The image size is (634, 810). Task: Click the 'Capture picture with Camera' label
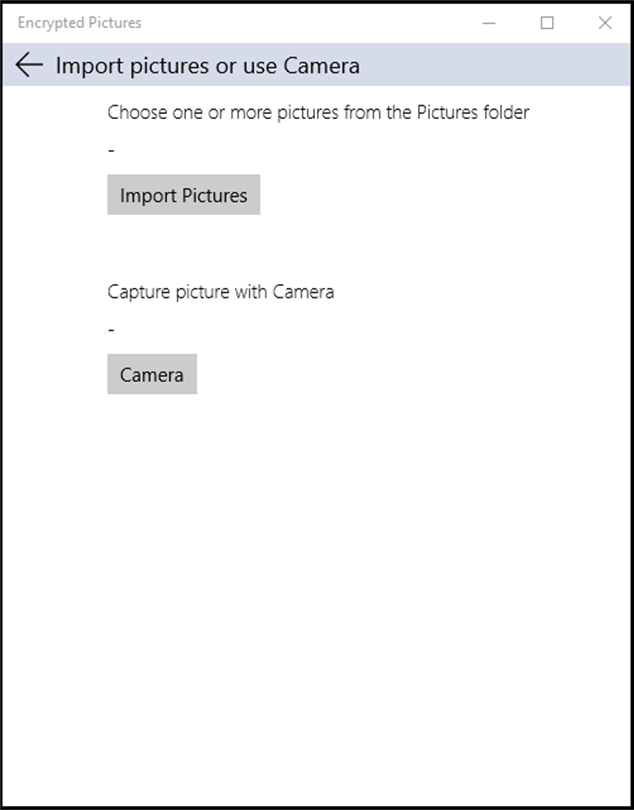coord(221,292)
